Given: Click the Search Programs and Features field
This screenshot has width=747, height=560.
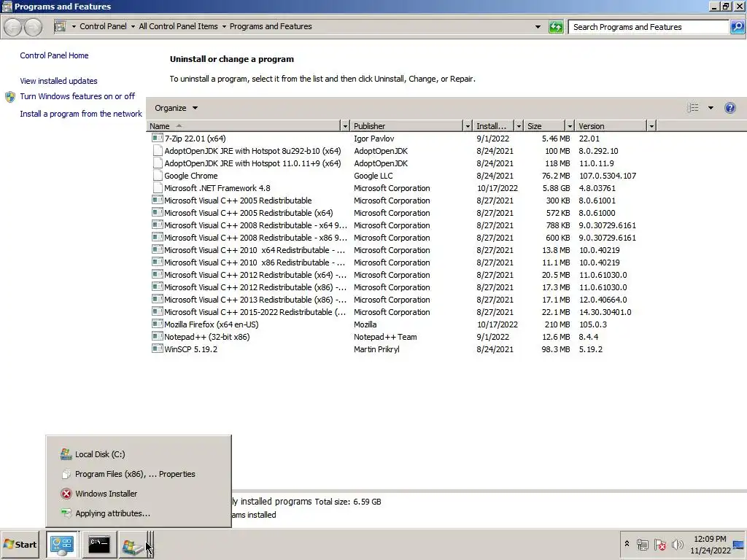Looking at the screenshot, I should coord(649,27).
